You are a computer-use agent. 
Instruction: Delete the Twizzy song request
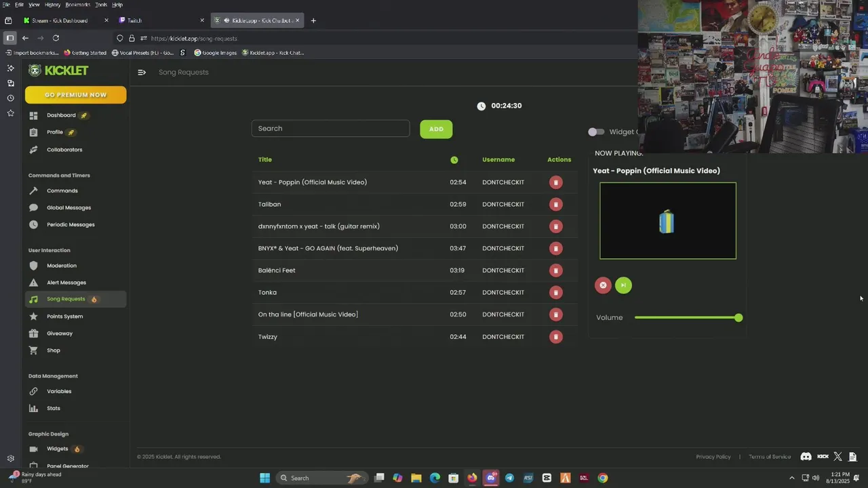tap(555, 337)
